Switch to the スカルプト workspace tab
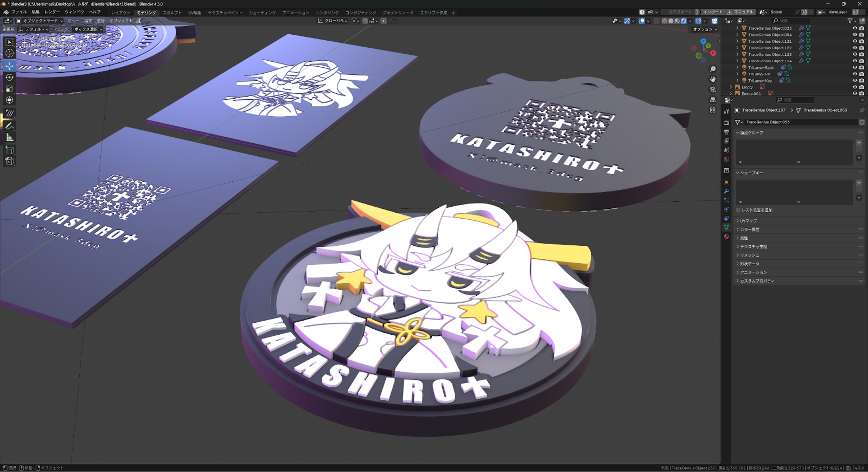Image resolution: width=868 pixels, height=472 pixels. (172, 12)
